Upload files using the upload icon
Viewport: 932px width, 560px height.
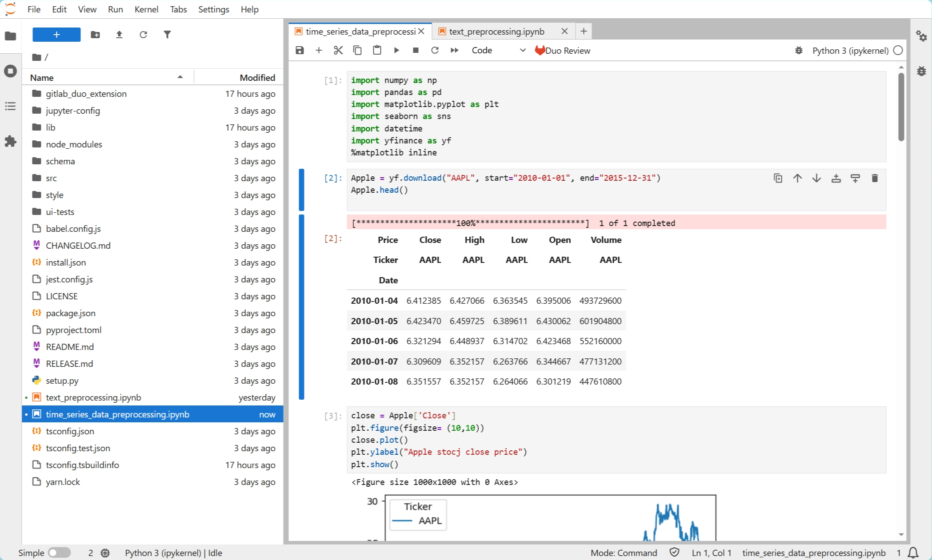click(119, 35)
